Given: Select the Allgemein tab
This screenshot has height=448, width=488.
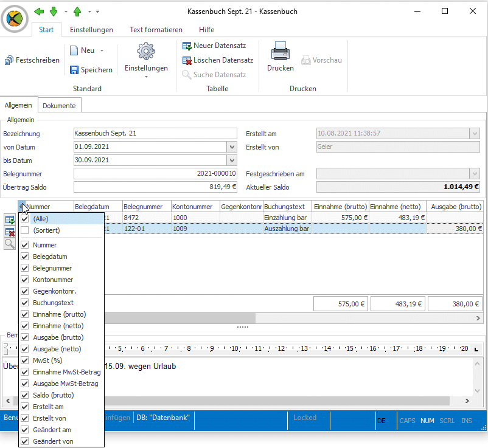Looking at the screenshot, I should [x=18, y=105].
